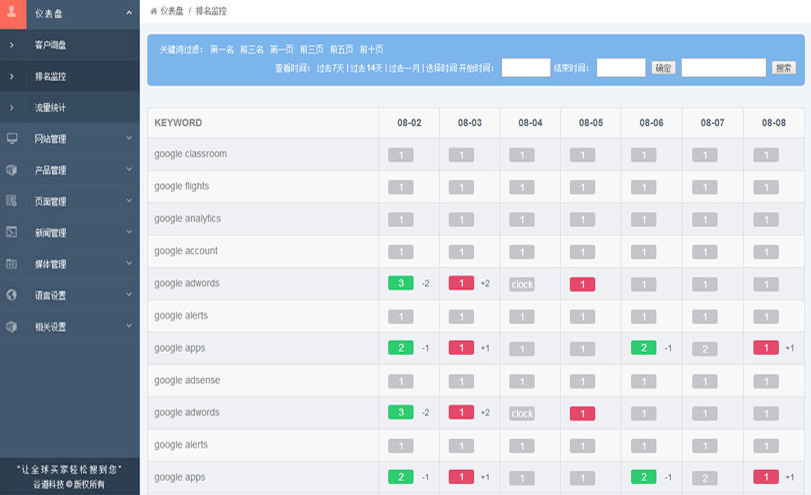Click the 确定 confirm button

(x=663, y=68)
